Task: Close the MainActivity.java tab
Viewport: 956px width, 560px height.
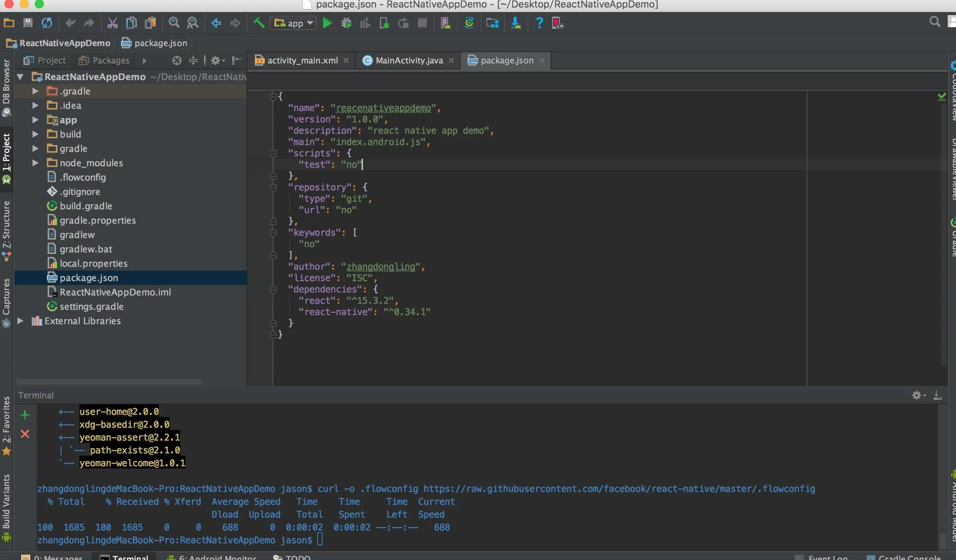Action: tap(451, 60)
